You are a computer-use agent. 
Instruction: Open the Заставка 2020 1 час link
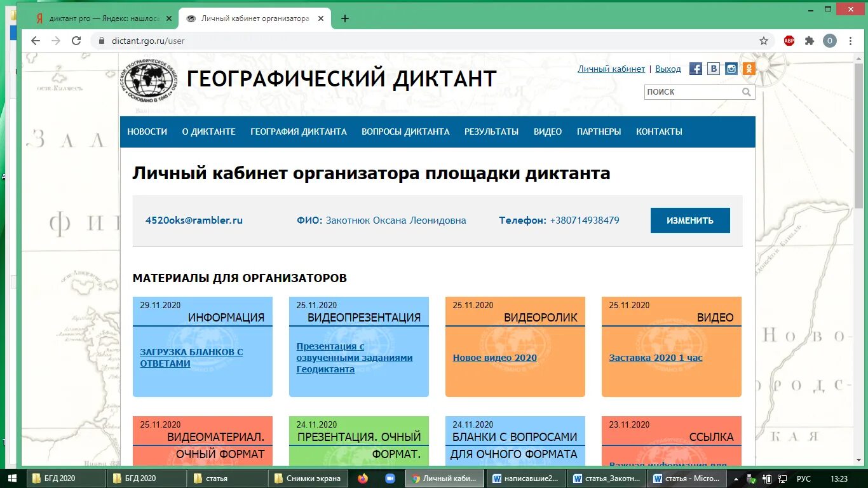[x=656, y=358]
